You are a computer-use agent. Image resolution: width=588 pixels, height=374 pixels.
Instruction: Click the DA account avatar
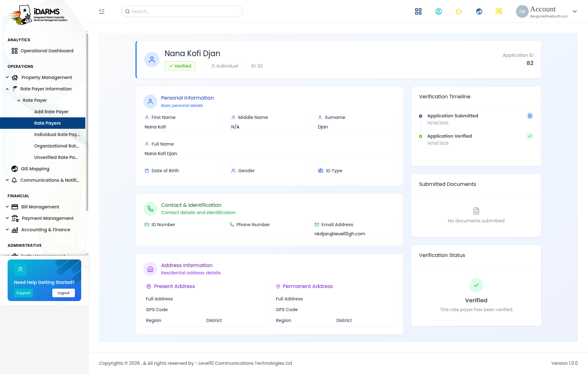(522, 11)
